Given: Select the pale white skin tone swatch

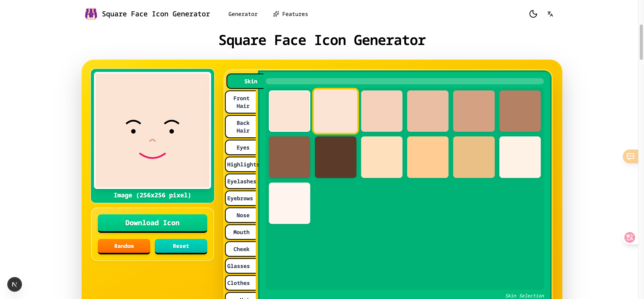Looking at the screenshot, I should coord(289,203).
